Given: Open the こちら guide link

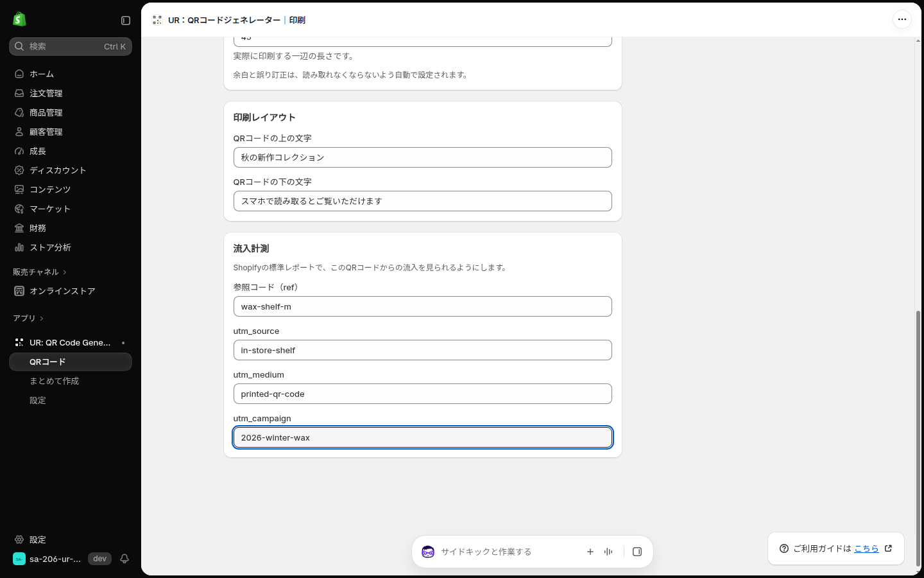Looking at the screenshot, I should (x=866, y=548).
